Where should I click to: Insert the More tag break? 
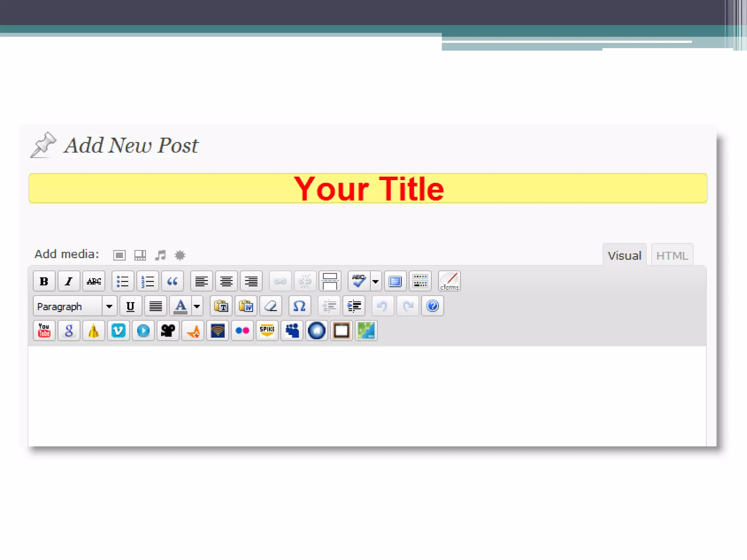tap(330, 281)
